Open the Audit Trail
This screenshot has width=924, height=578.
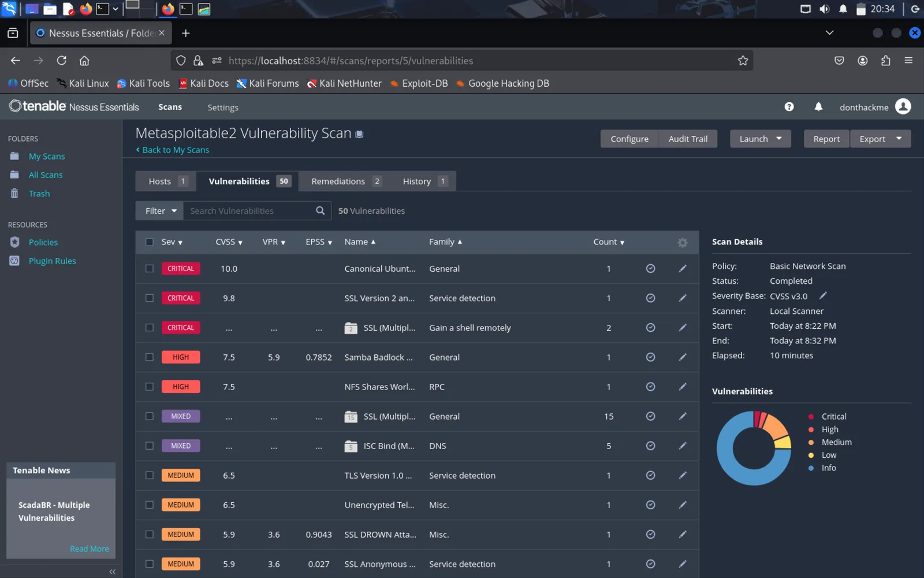(688, 139)
